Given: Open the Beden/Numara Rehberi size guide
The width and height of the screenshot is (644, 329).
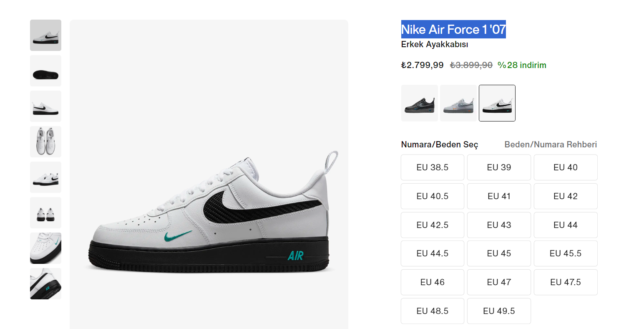Looking at the screenshot, I should (x=551, y=144).
